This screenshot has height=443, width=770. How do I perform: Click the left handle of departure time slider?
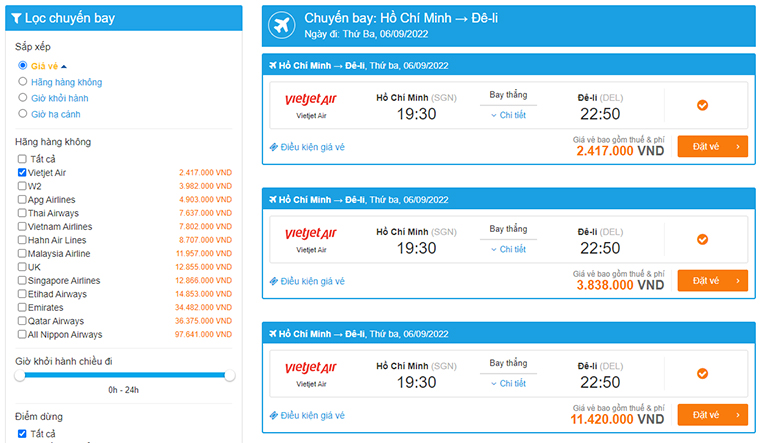(x=19, y=375)
